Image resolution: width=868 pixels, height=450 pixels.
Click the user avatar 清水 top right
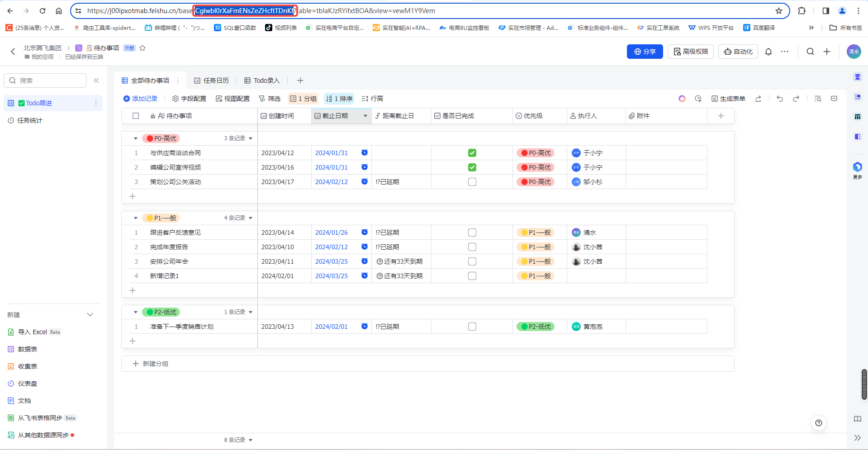click(x=854, y=52)
